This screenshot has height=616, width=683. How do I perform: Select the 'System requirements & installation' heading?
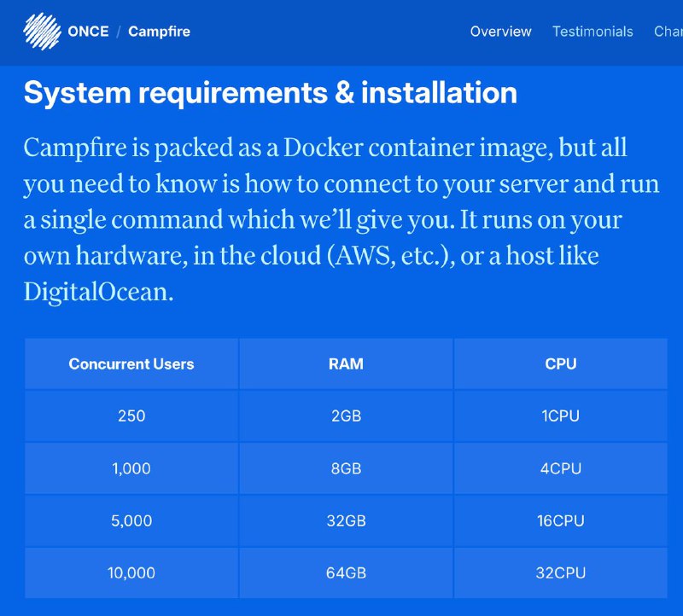coord(271,93)
